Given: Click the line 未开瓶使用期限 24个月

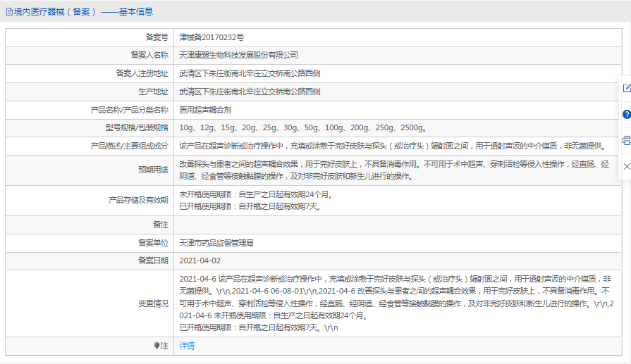Looking at the screenshot, I should [257, 194].
